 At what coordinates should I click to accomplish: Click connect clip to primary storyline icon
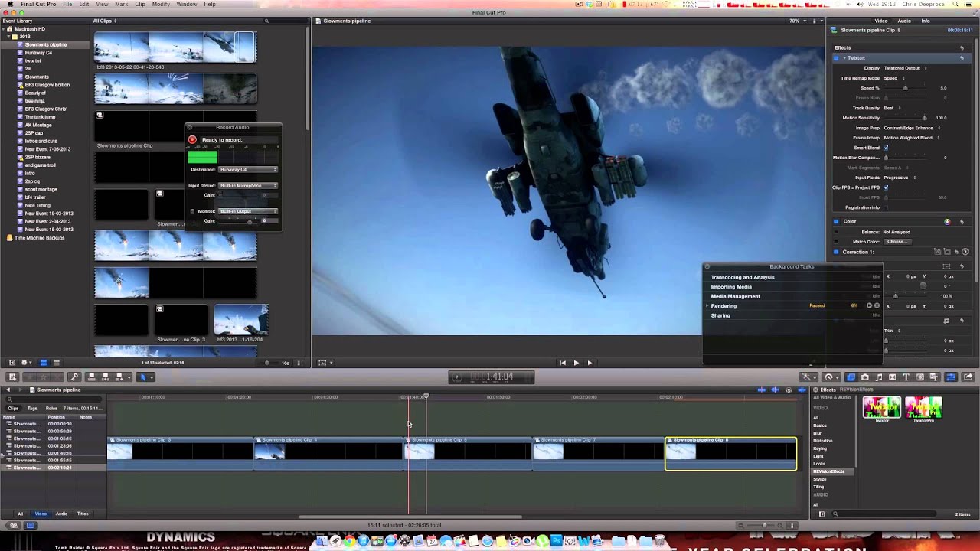[x=91, y=377]
